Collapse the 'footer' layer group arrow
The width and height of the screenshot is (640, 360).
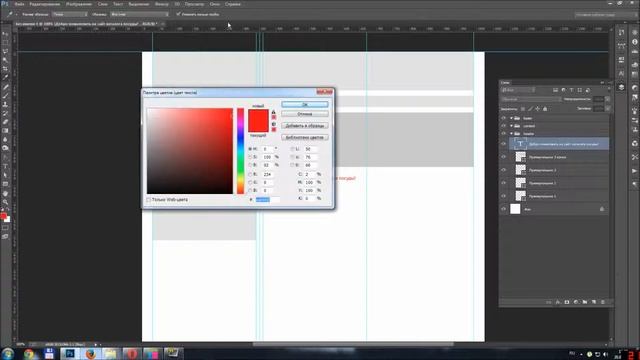coord(511,118)
